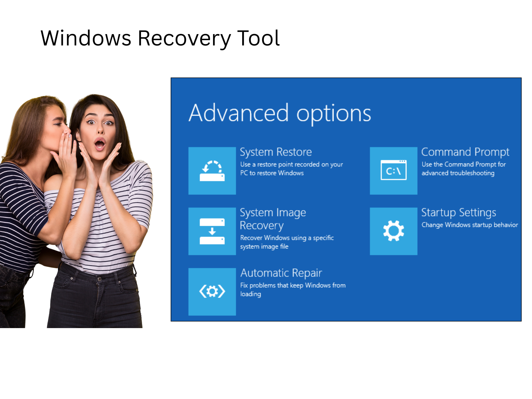Click 'advanced troubleshooting' description text
This screenshot has width=532, height=399.
click(x=458, y=173)
